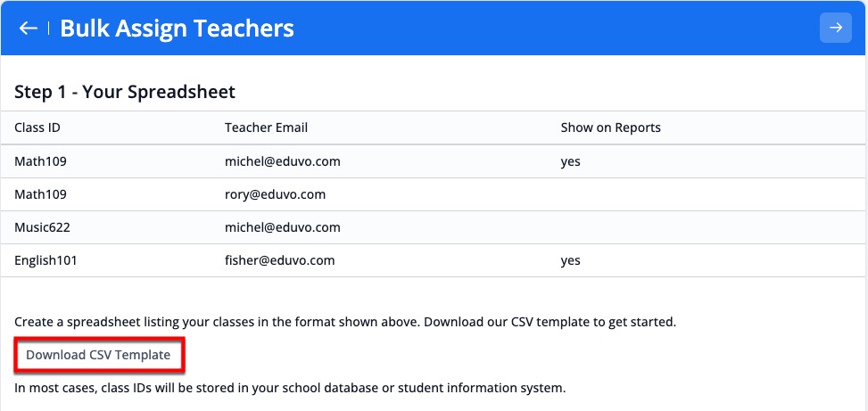Click the Step 1 - Your Spreadsheet heading
The width and height of the screenshot is (868, 411).
[x=125, y=92]
